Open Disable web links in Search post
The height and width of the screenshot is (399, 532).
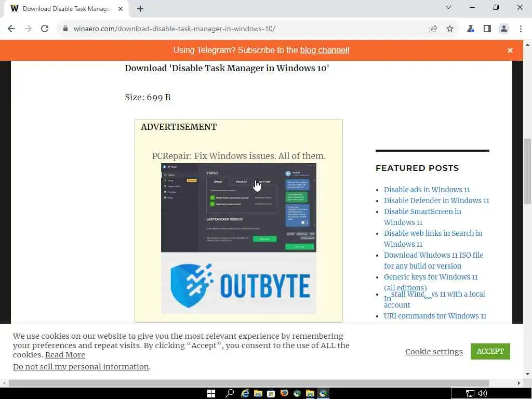(433, 238)
